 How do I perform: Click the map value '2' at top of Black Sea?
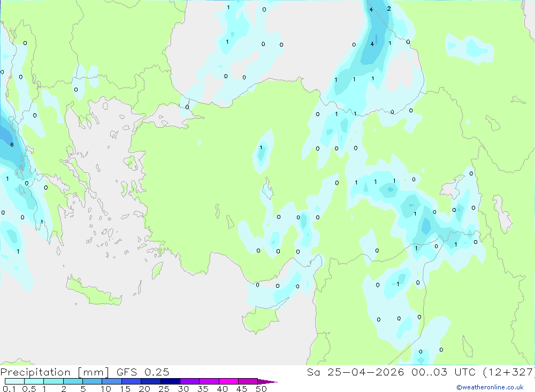click(x=389, y=9)
